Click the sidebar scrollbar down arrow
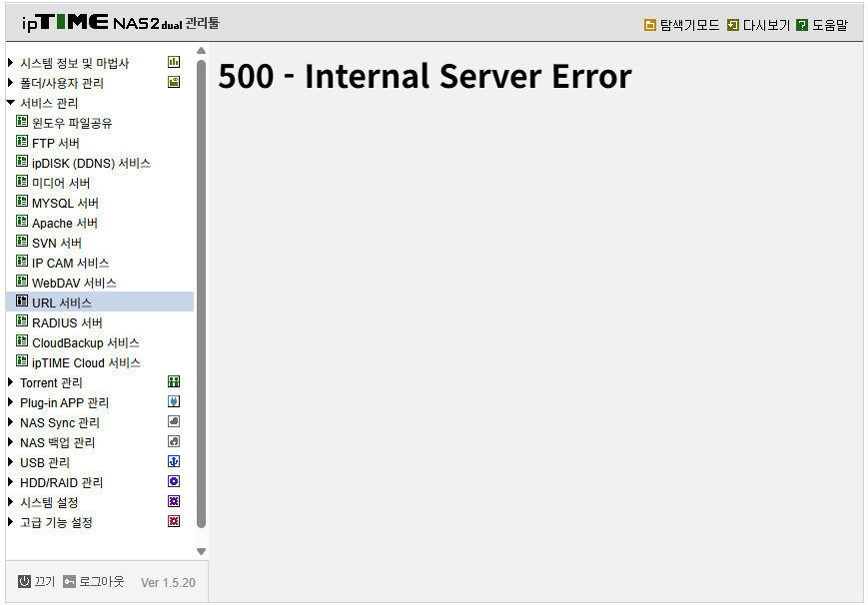 pos(202,551)
